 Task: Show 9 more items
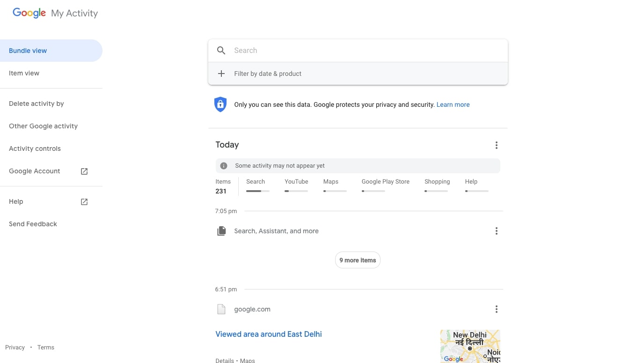[358, 260]
